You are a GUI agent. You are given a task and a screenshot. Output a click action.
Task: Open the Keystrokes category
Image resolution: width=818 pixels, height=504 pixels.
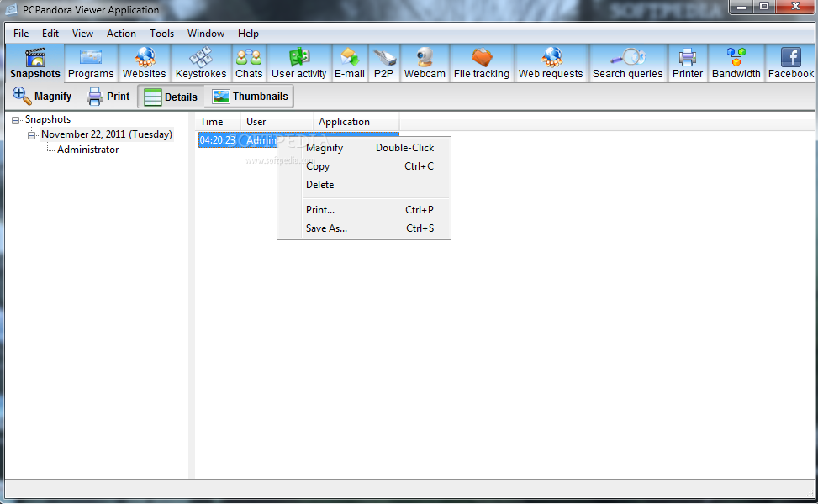(201, 63)
